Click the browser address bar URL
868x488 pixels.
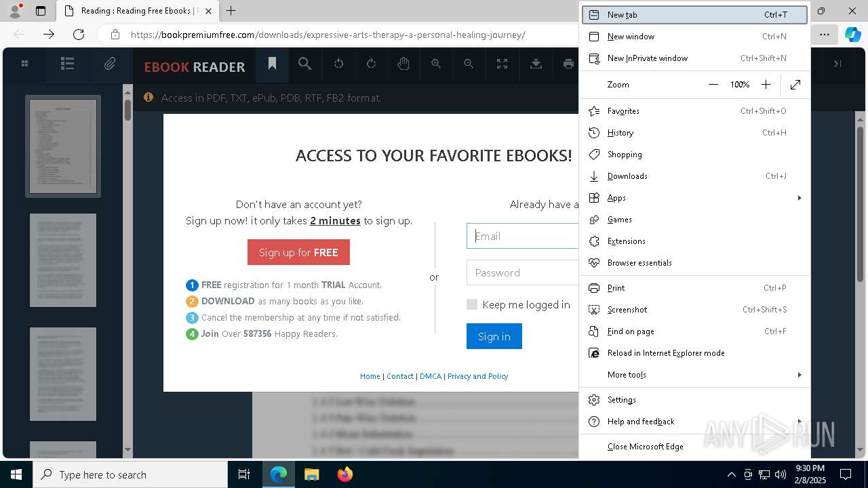[328, 35]
